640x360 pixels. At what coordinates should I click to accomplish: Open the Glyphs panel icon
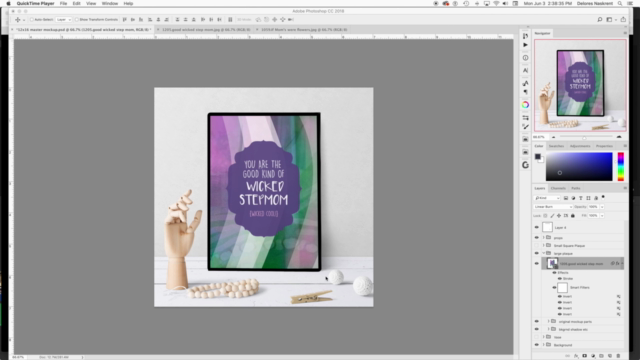tap(525, 83)
